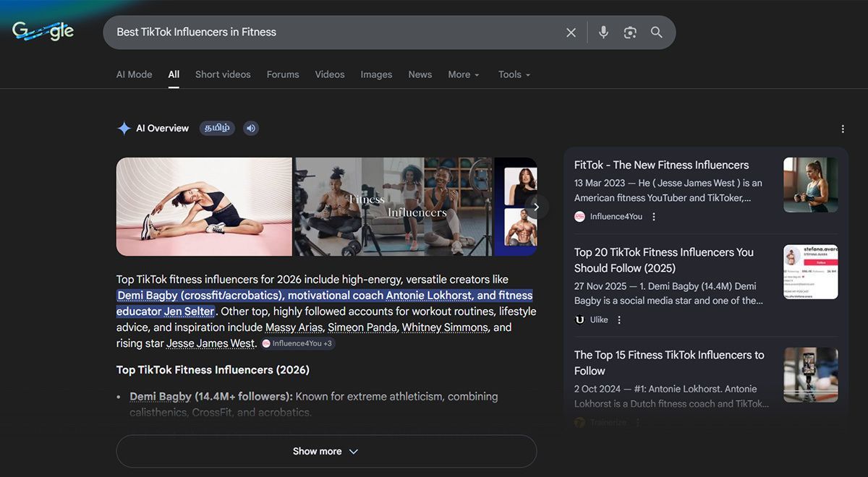
Task: Clear the search box with X icon
Action: tap(571, 33)
